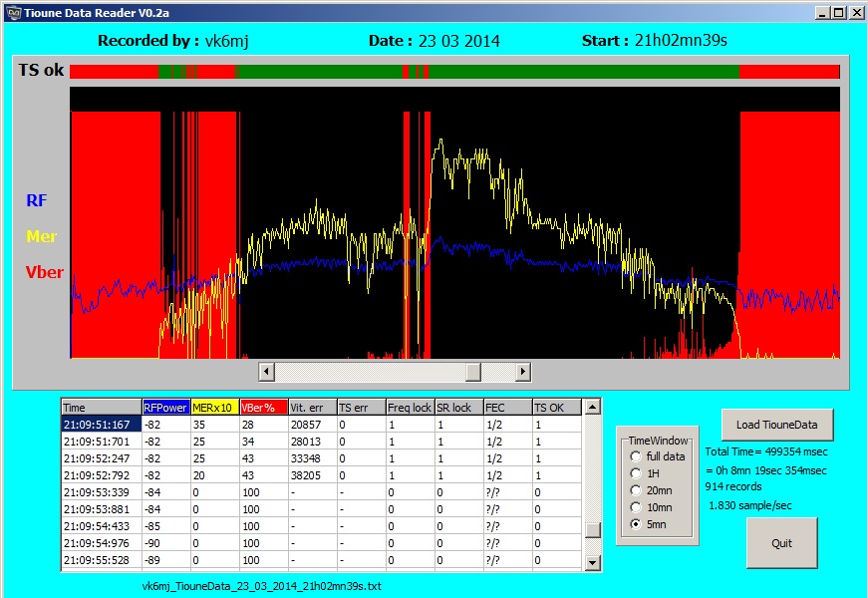
Task: Click the Quit button
Action: tap(781, 543)
